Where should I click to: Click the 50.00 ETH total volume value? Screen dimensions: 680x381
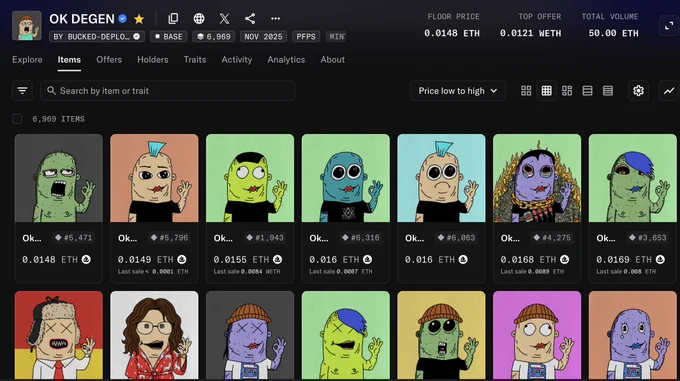tap(614, 33)
